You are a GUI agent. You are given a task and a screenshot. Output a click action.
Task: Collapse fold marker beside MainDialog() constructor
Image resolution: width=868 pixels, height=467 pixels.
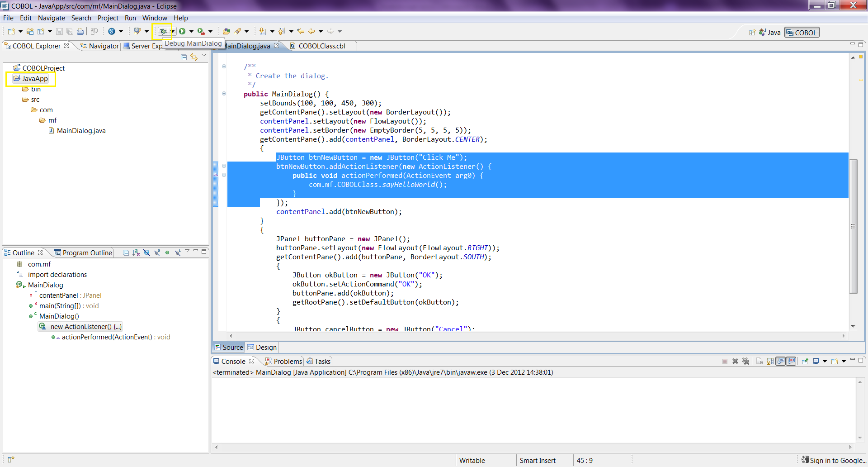(224, 94)
